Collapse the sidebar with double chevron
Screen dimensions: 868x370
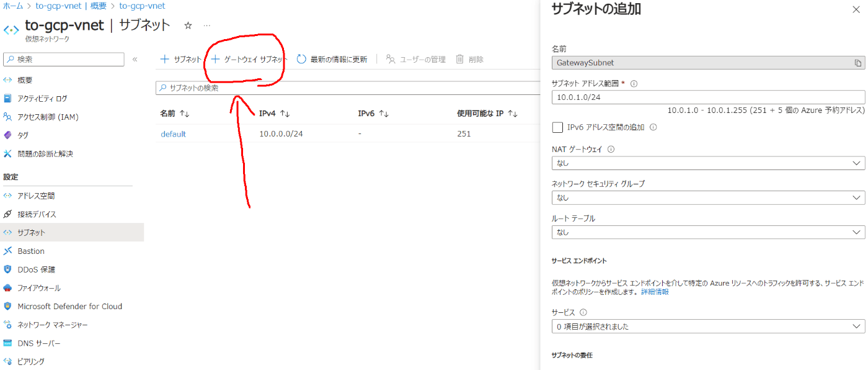point(135,60)
